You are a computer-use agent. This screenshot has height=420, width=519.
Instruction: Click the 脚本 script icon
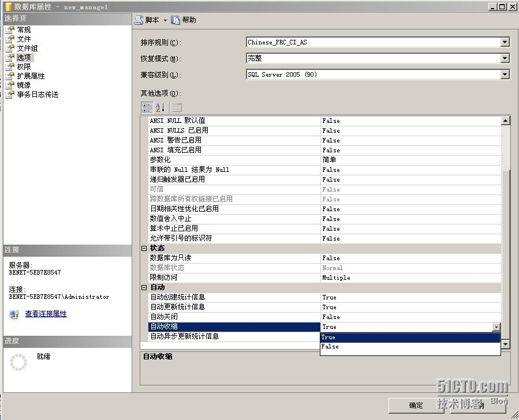tap(139, 20)
